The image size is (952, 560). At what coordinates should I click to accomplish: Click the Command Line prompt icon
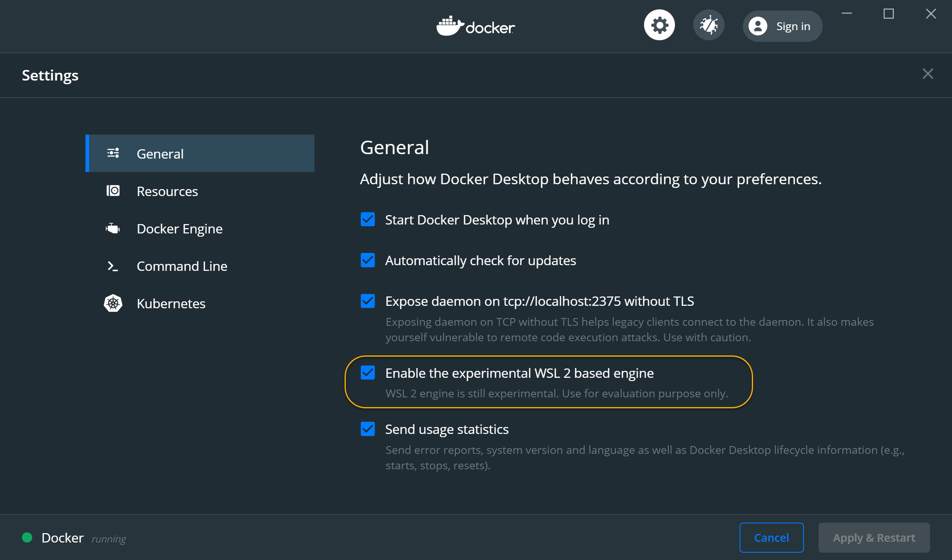coord(113,266)
